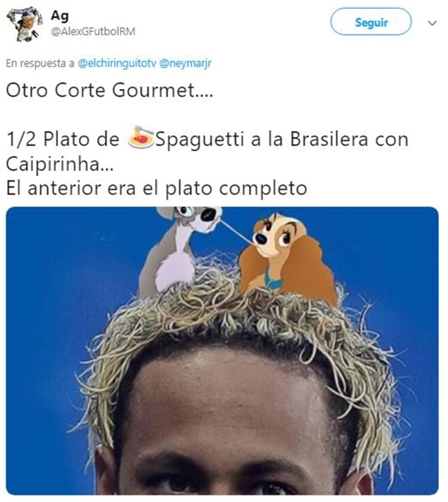Click the 'En respuesta a' label
Viewport: 448px width, 502px height.
(x=40, y=63)
